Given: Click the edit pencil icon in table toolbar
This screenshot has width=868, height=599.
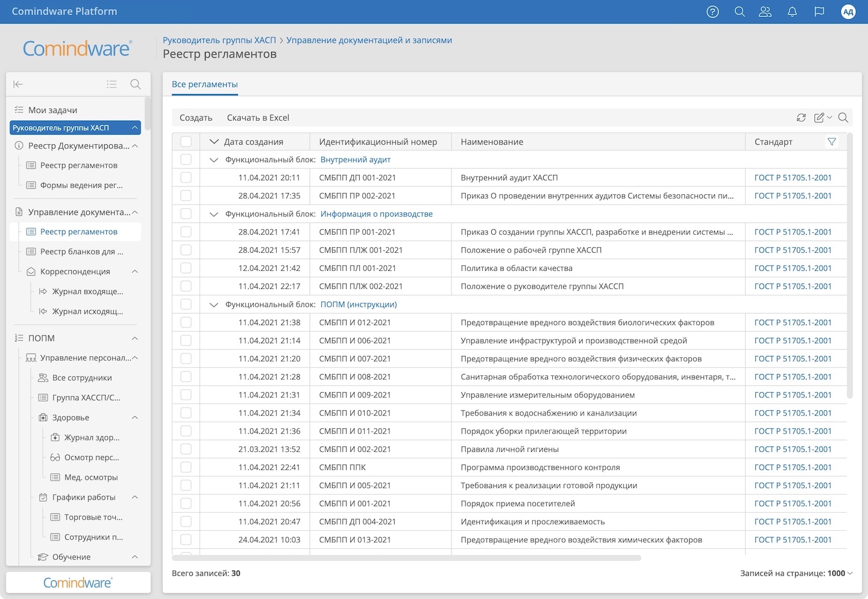Looking at the screenshot, I should pyautogui.click(x=819, y=118).
